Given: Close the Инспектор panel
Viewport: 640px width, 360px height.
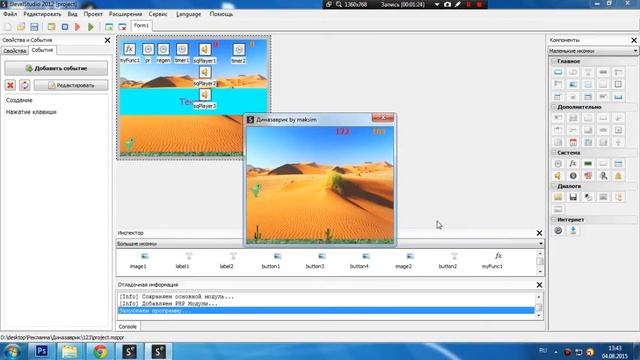Looking at the screenshot, I should click(x=539, y=233).
